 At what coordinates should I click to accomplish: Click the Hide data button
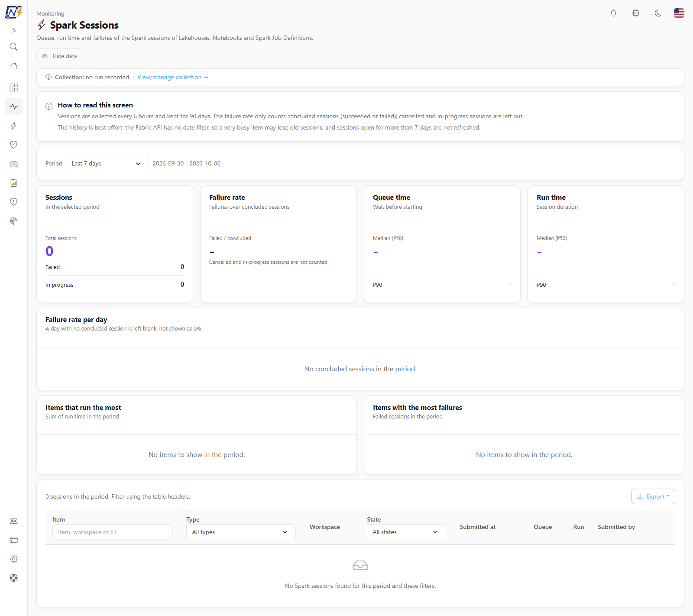(59, 56)
